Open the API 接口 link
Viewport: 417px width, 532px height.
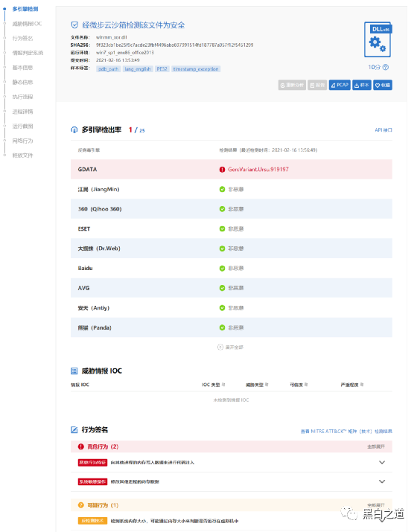[383, 130]
